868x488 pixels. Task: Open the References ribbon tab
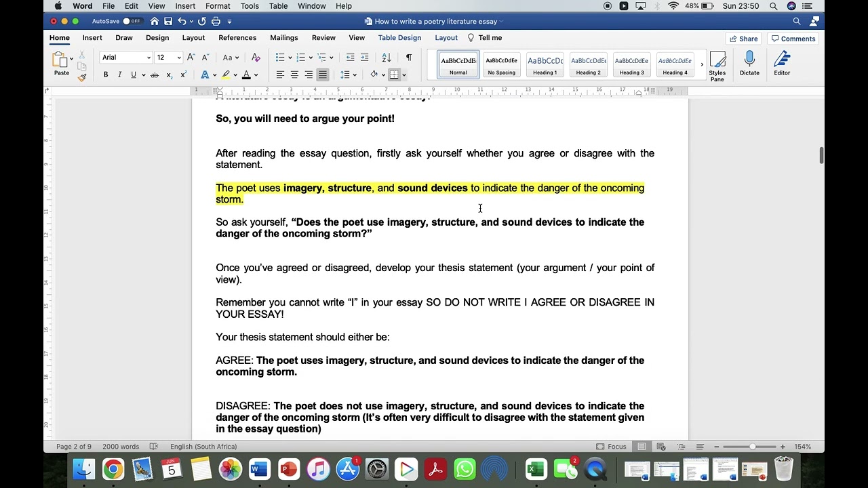click(x=237, y=38)
